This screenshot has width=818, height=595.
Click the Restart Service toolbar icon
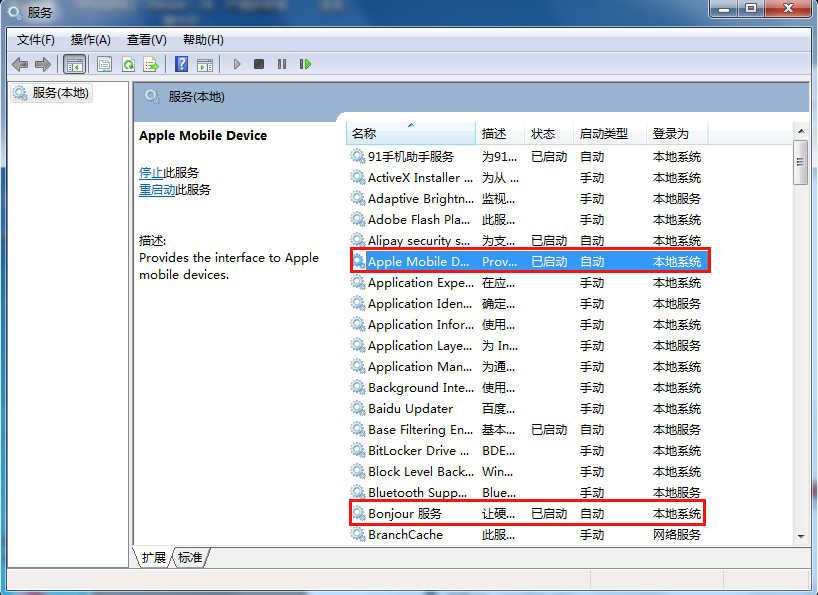pyautogui.click(x=305, y=64)
